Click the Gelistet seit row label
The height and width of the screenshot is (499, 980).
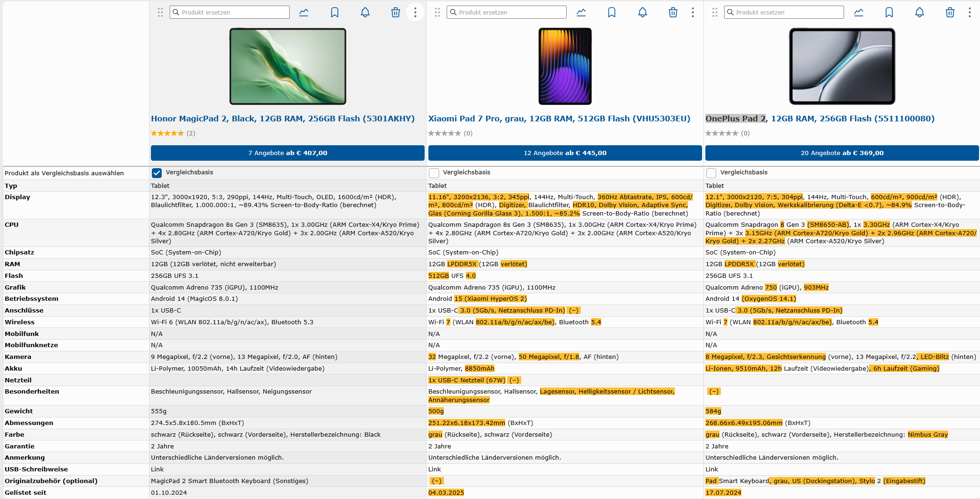pyautogui.click(x=25, y=493)
